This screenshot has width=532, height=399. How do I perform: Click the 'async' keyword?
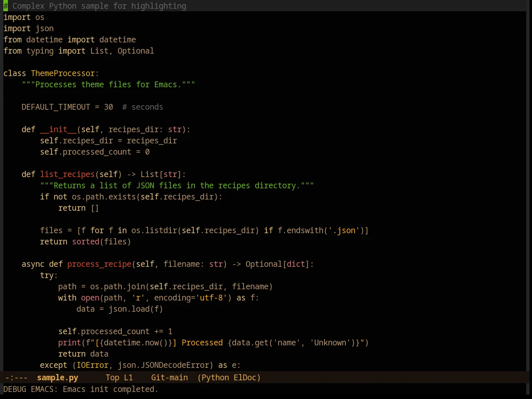[33, 264]
